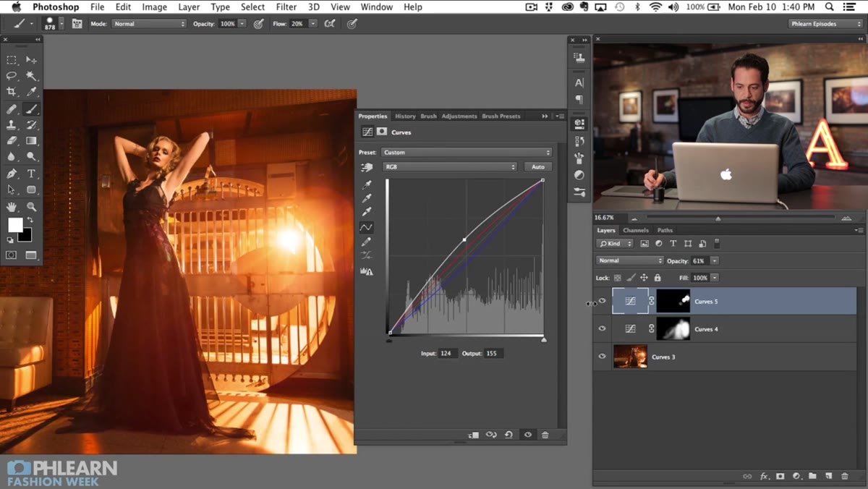Image resolution: width=868 pixels, height=489 pixels.
Task: Select the Eraser tool
Action: click(12, 141)
